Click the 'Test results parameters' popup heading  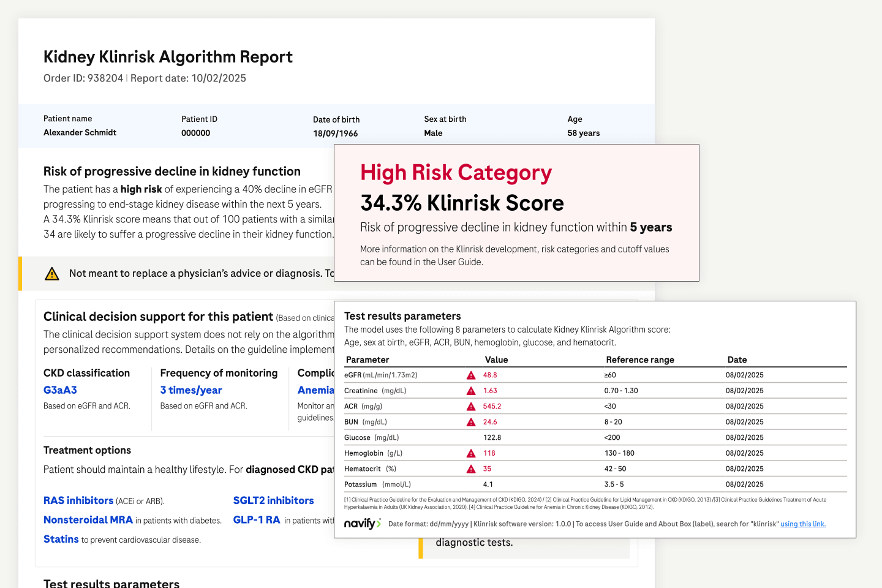click(402, 316)
